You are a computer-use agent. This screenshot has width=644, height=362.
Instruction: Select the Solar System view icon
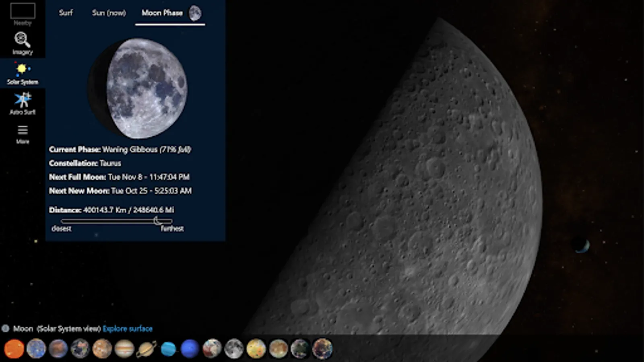point(22,74)
